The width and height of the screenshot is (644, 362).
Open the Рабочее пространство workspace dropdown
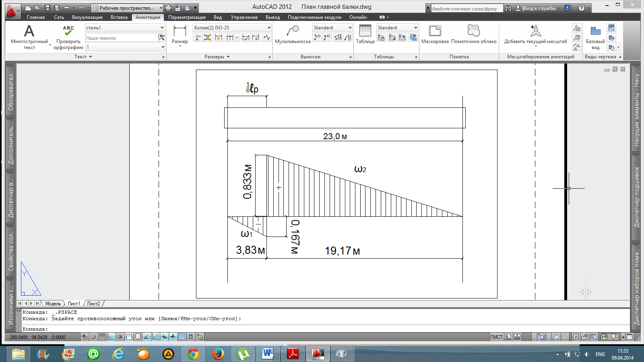(x=127, y=8)
